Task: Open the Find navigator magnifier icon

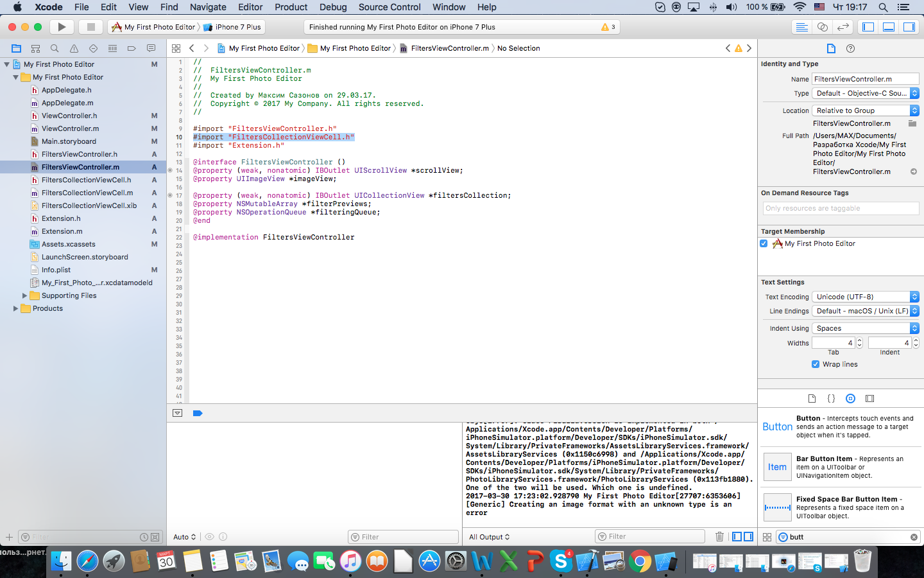Action: 55,48
